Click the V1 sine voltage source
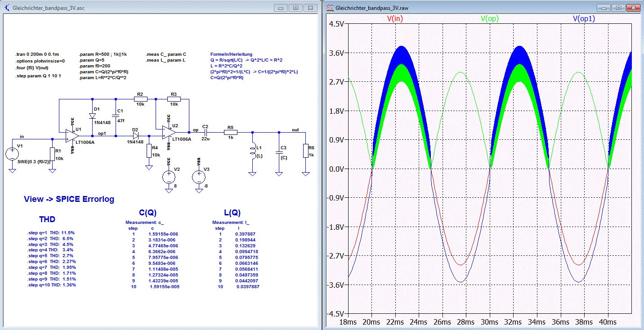This screenshot has height=330, width=644. click(x=11, y=155)
